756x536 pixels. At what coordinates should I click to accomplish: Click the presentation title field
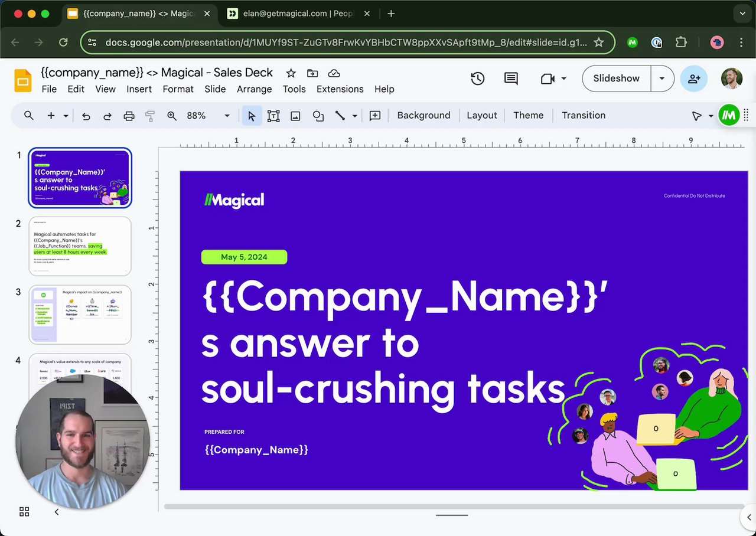click(x=157, y=73)
